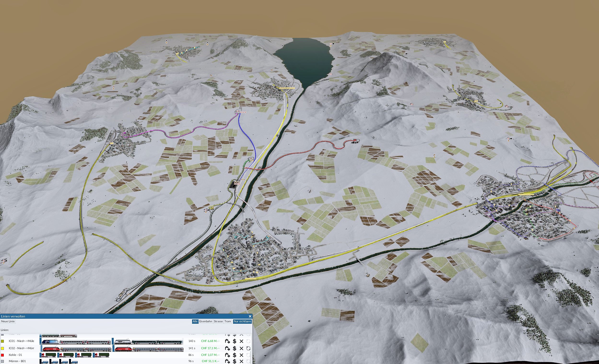Filter lines by Eisenbahn
The height and width of the screenshot is (364, 599).
(x=206, y=321)
